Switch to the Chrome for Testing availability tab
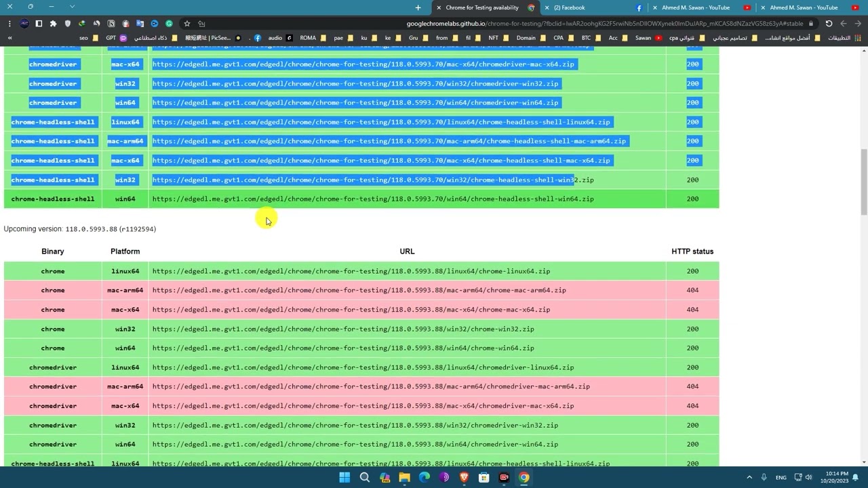Viewport: 868px width, 488px height. (485, 7)
